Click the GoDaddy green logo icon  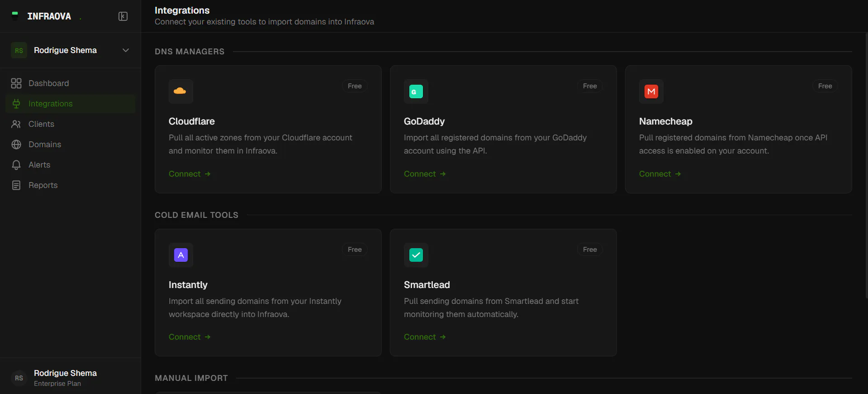point(416,91)
